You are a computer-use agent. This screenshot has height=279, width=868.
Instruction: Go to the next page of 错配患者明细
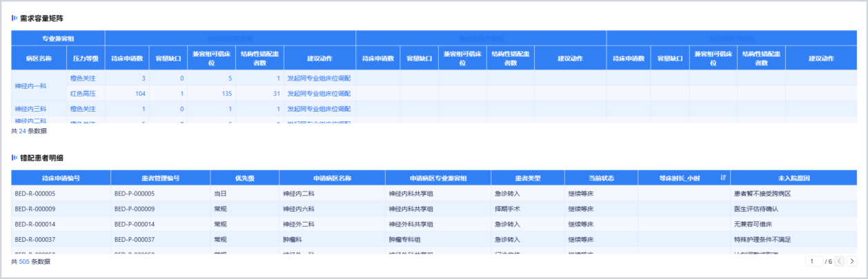click(852, 261)
